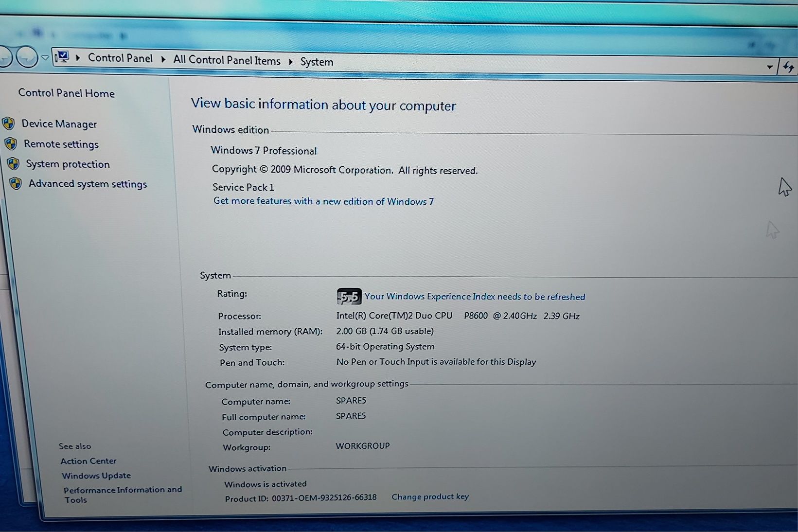The height and width of the screenshot is (532, 798).
Task: Open Advanced system settings
Action: (88, 183)
